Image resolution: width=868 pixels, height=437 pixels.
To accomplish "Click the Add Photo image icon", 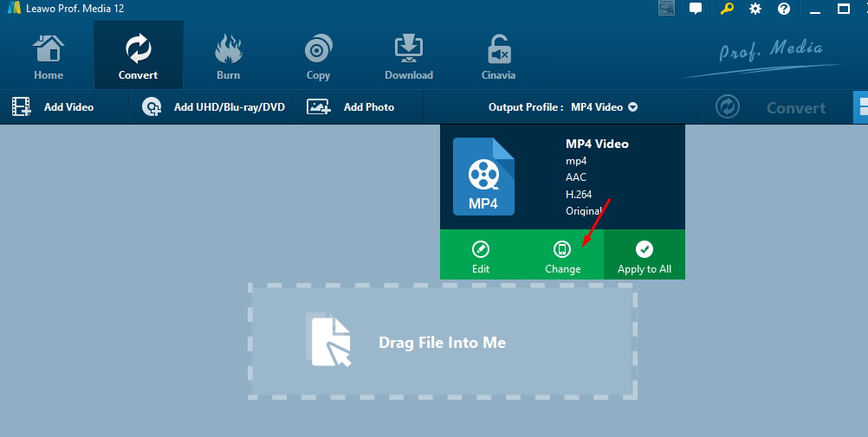I will tap(318, 106).
